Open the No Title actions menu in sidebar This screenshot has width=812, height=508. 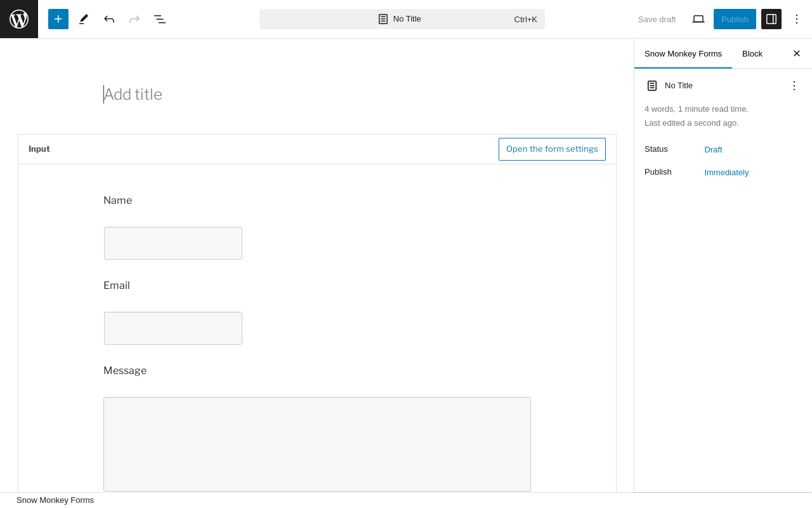tap(794, 86)
